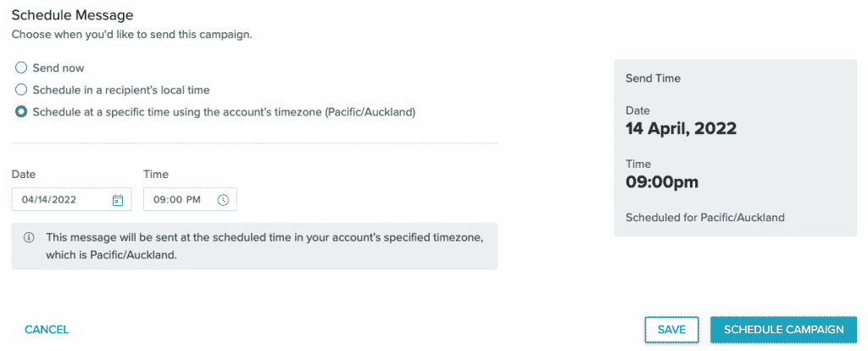
Task: Open the clock icon in Time field
Action: pos(223,200)
